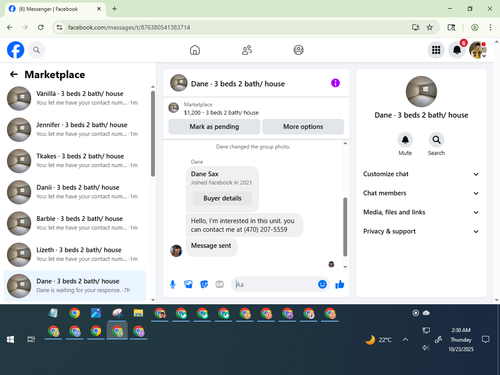Open the $1,200 marketplace listing link
Viewport: 500px width, 375px height.
click(221, 113)
